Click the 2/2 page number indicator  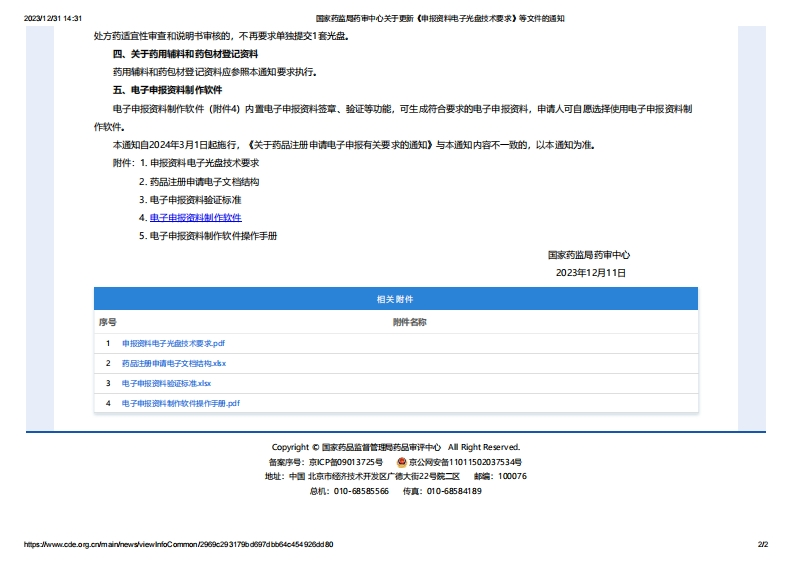(x=762, y=545)
